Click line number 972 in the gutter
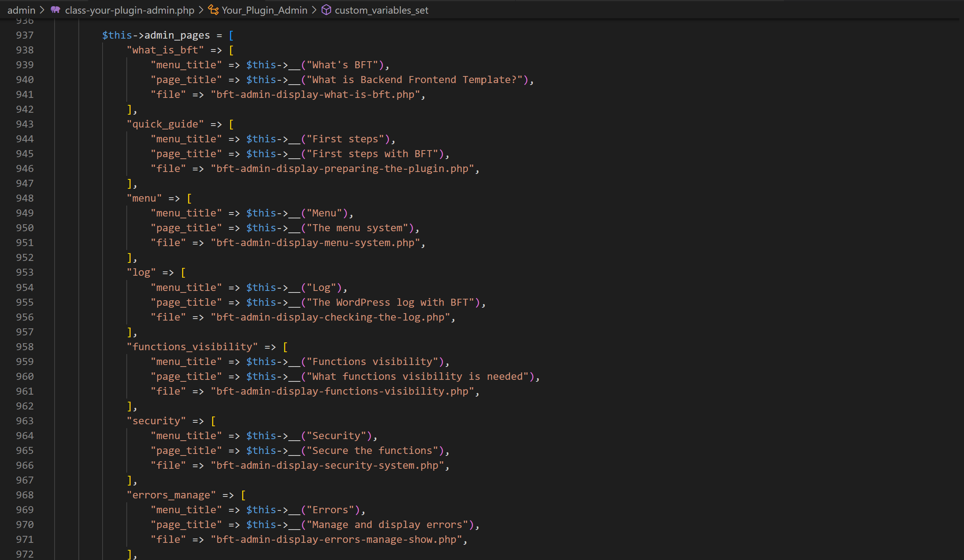 click(25, 554)
